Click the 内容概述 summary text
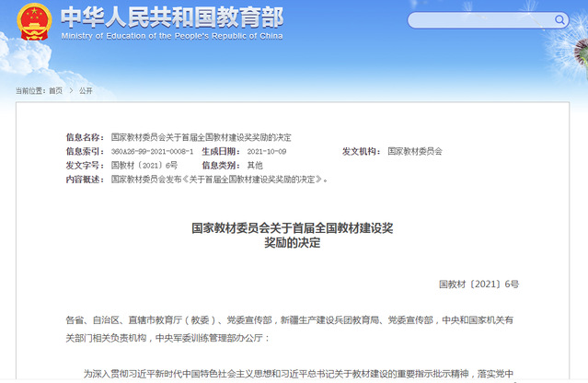The image size is (588, 383). [x=218, y=180]
